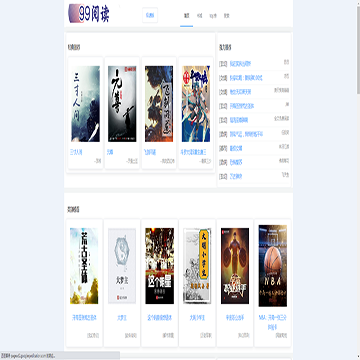Click the 大明小学生 title link
This screenshot has width=360, height=360.
point(197,318)
